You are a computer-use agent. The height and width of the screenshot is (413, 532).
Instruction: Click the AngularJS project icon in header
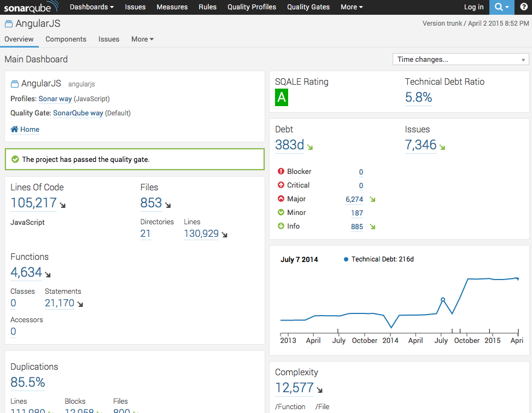[x=9, y=24]
